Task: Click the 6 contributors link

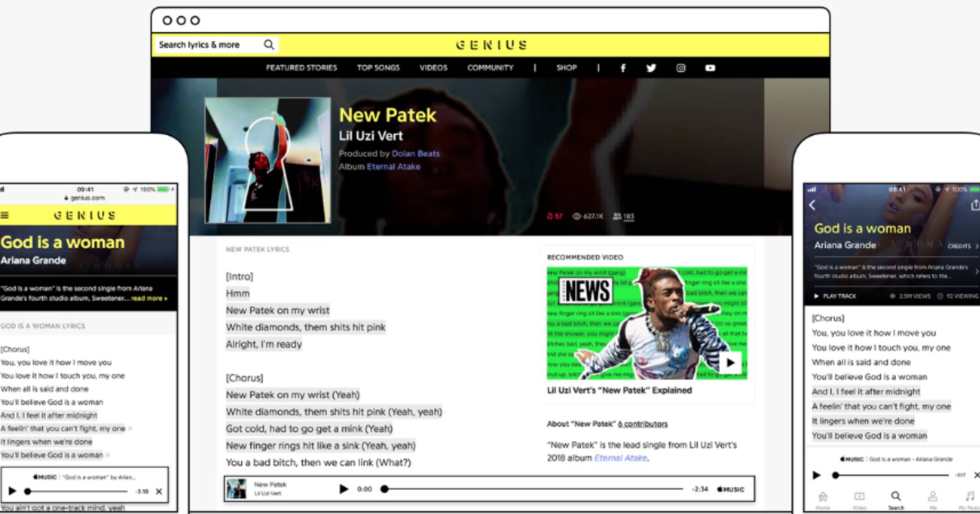Action: [643, 423]
